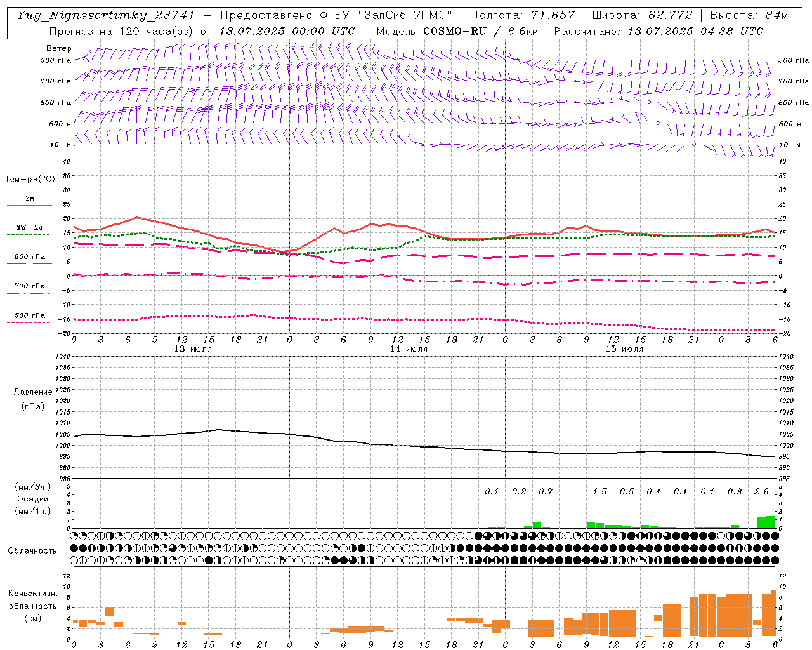812x650 pixels.
Task: Click the precipitation value 1.5
Action: pos(599,491)
